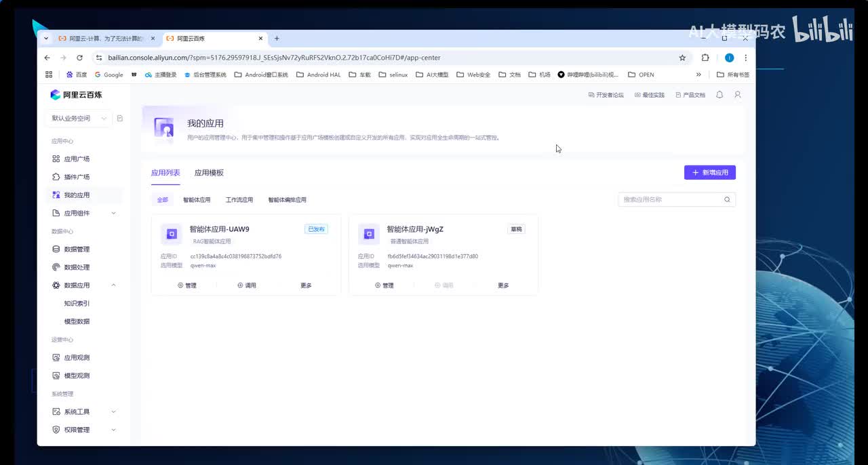The height and width of the screenshot is (465, 868).
Task: Open 知识索引 under 数据应用
Action: (77, 304)
